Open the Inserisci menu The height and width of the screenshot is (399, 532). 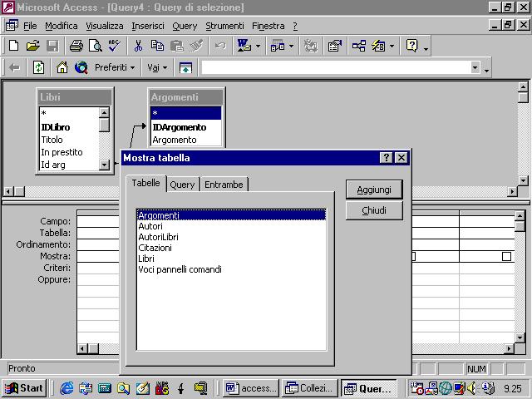[148, 26]
